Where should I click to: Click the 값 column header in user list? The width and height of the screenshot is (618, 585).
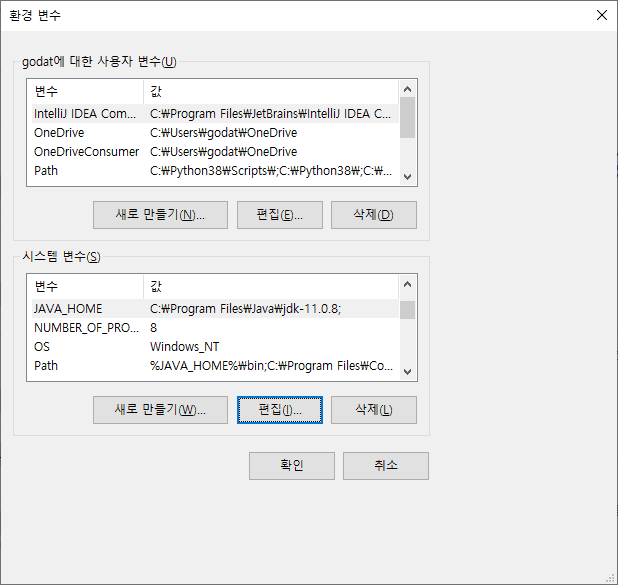(x=271, y=91)
